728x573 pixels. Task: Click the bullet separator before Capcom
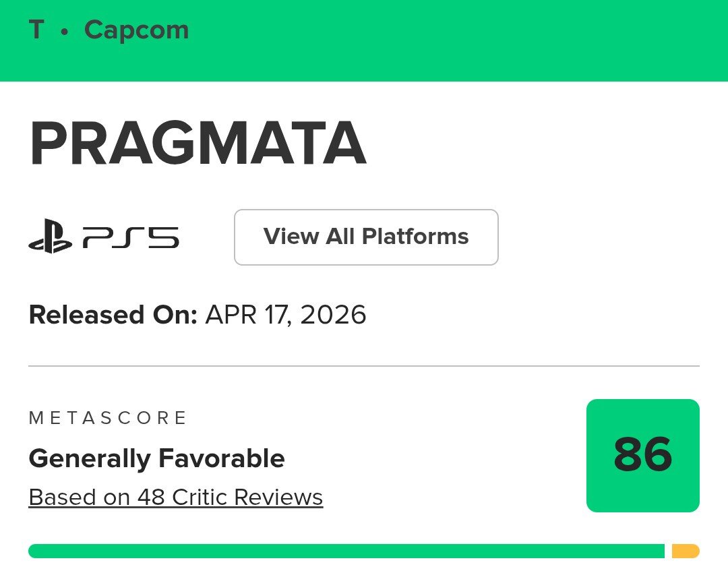coord(65,32)
